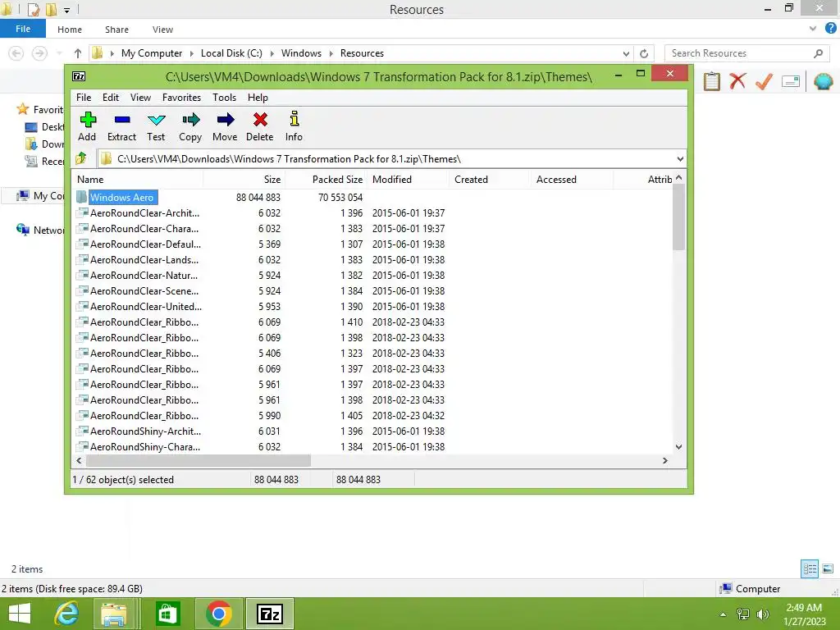Click the rename icon in Explorer toolbar
840x630 pixels.
point(791,81)
